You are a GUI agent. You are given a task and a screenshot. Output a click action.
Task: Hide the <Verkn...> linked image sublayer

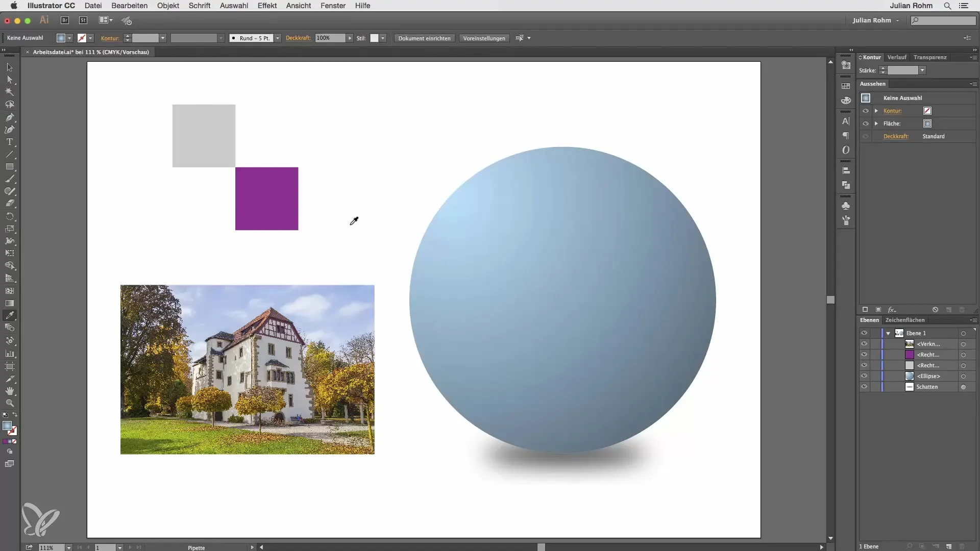click(x=864, y=344)
